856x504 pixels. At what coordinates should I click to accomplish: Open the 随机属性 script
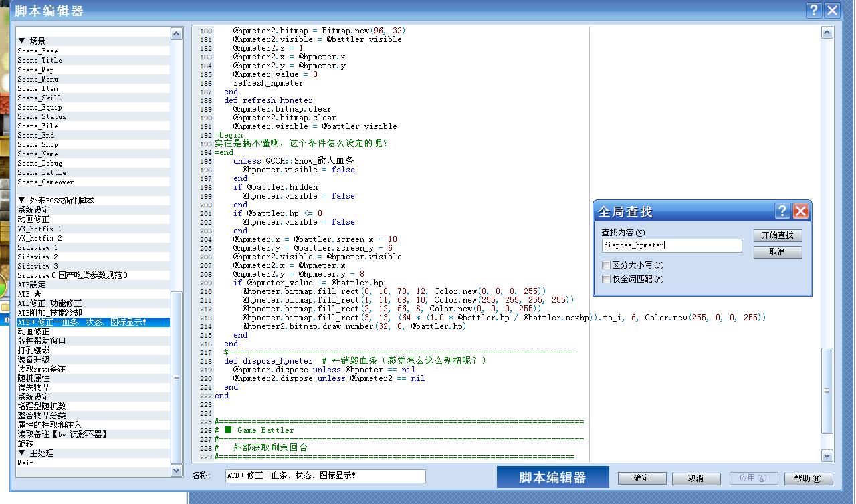click(x=93, y=378)
